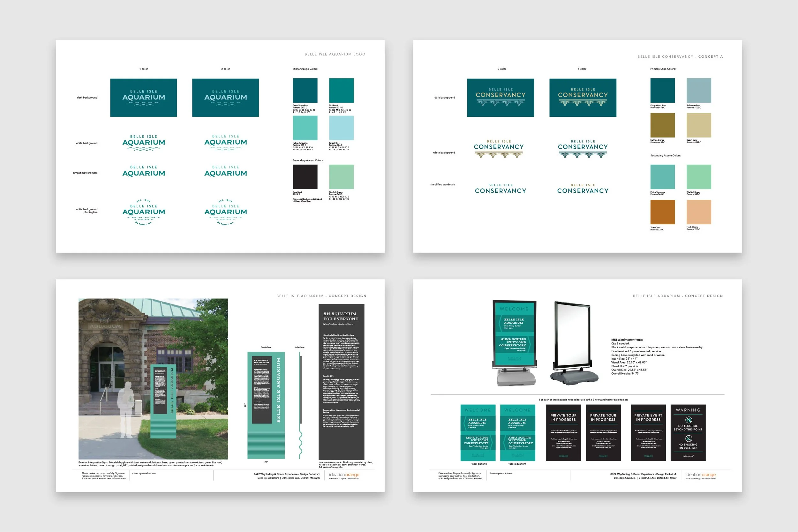Image resolution: width=798 pixels, height=532 pixels.
Task: Select 1-color Conservancy bridge logo on white background
Action: click(583, 149)
